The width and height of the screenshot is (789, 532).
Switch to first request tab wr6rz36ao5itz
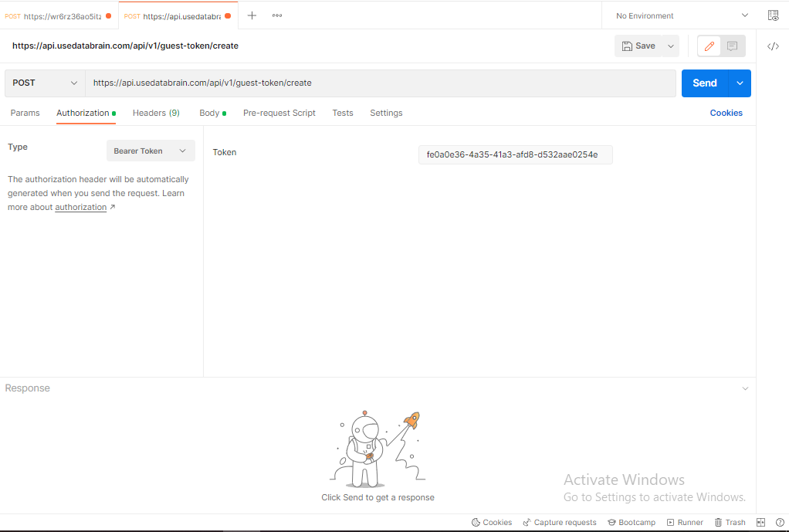click(x=59, y=15)
